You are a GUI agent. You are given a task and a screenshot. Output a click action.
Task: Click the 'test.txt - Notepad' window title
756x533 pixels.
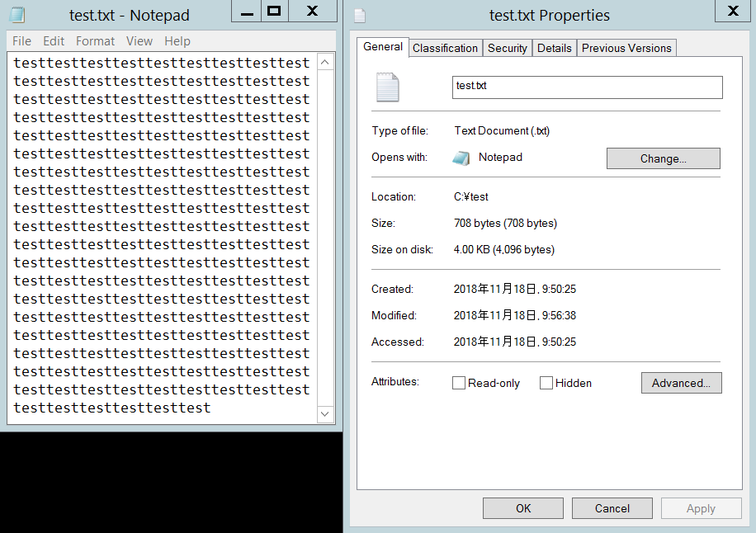tap(130, 16)
